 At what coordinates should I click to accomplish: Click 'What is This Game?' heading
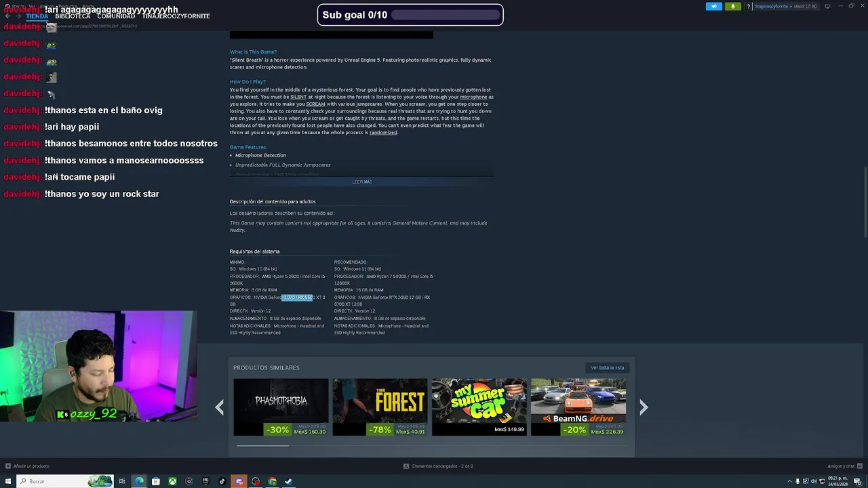[253, 52]
